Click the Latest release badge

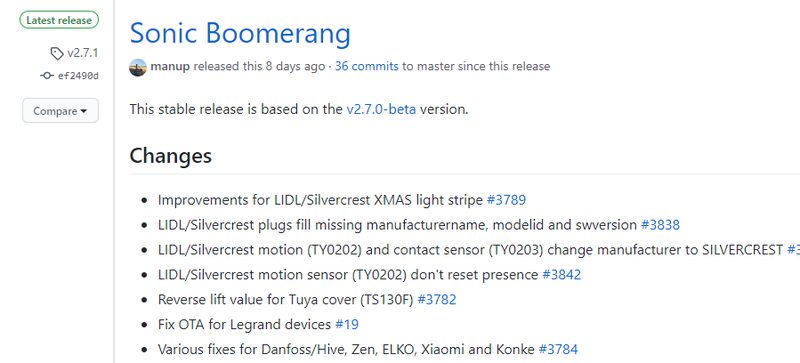tap(59, 20)
